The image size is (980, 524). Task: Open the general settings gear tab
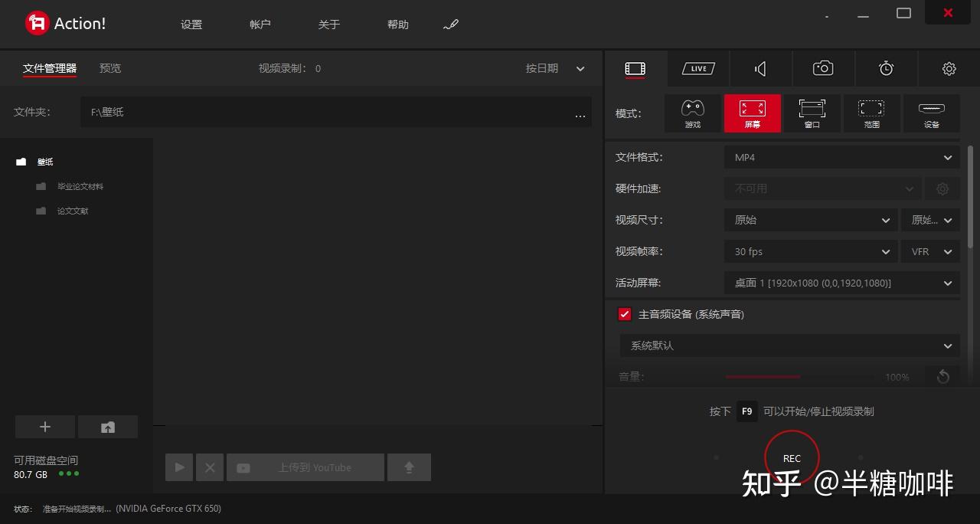pyautogui.click(x=949, y=69)
